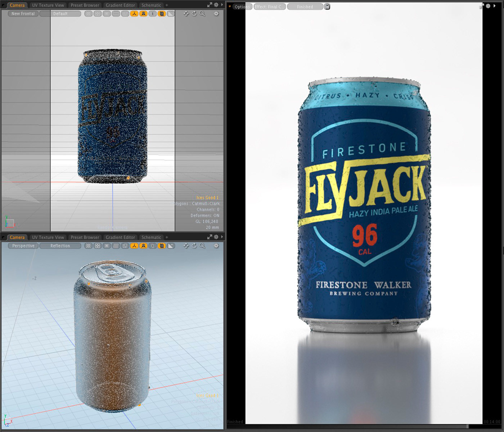This screenshot has width=504, height=432.
Task: Click the 00:14:00 render time readout
Action: tap(492, 422)
